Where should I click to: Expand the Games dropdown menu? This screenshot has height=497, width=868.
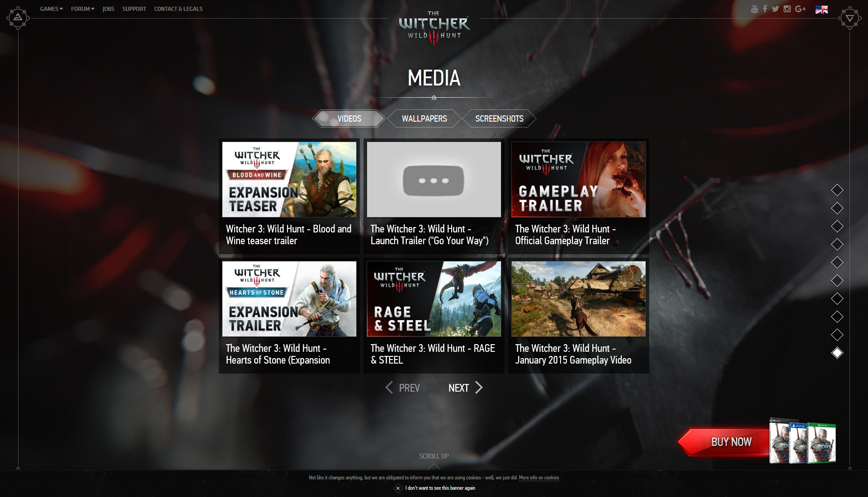(51, 9)
